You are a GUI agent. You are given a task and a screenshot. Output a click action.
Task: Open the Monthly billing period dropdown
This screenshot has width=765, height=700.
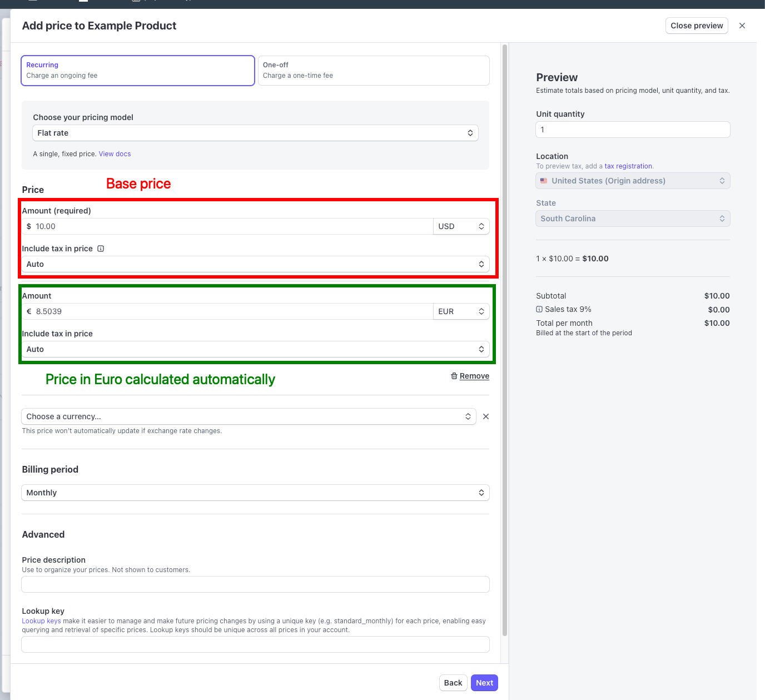tap(255, 493)
